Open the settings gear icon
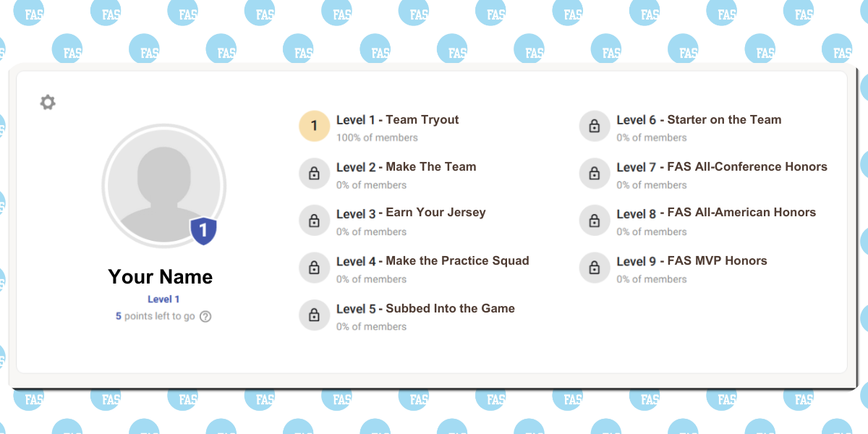 click(48, 103)
